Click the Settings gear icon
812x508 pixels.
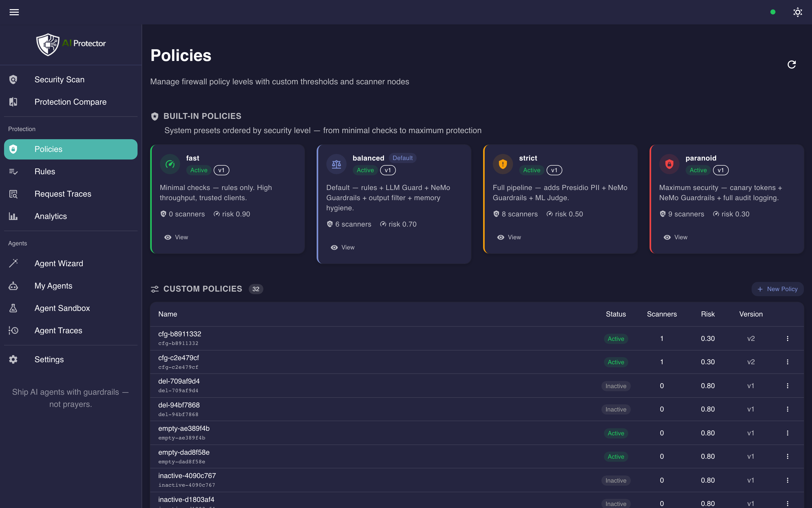pos(13,359)
